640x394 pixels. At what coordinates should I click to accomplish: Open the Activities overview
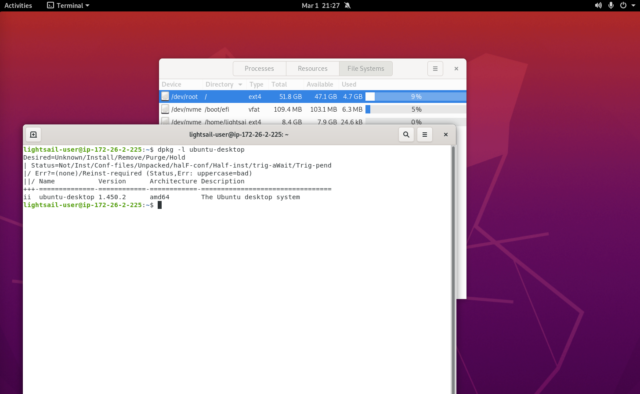point(18,5)
